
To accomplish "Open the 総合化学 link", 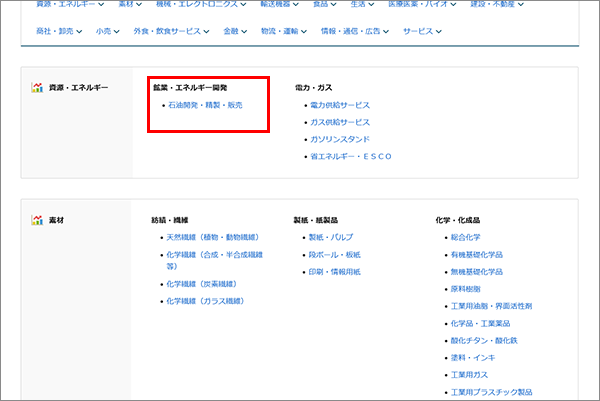I will [x=465, y=237].
